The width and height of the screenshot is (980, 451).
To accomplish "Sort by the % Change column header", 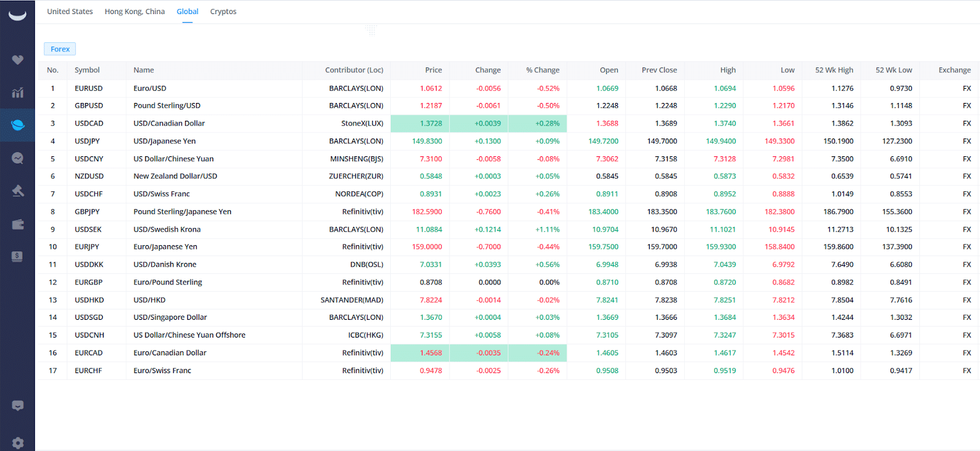I will tap(543, 70).
